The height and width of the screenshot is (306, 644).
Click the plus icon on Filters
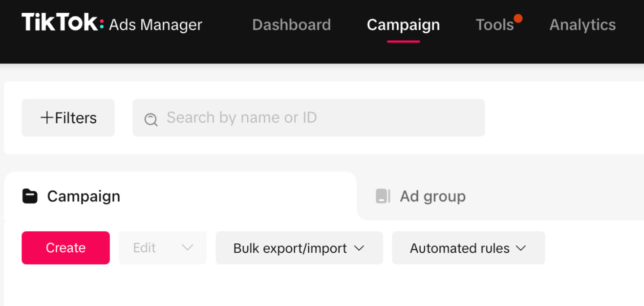47,117
